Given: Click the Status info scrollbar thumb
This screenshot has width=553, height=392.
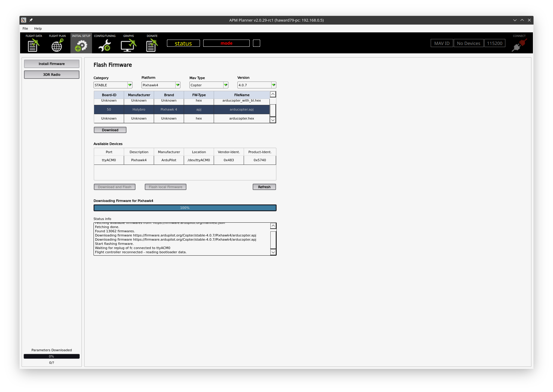Looking at the screenshot, I should [x=273, y=240].
